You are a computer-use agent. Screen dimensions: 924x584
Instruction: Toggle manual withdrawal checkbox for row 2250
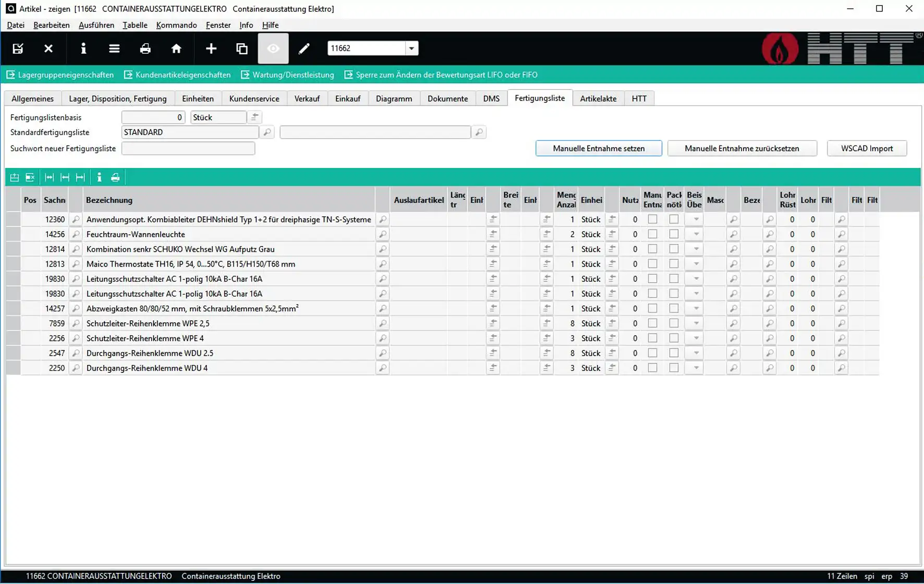click(652, 368)
